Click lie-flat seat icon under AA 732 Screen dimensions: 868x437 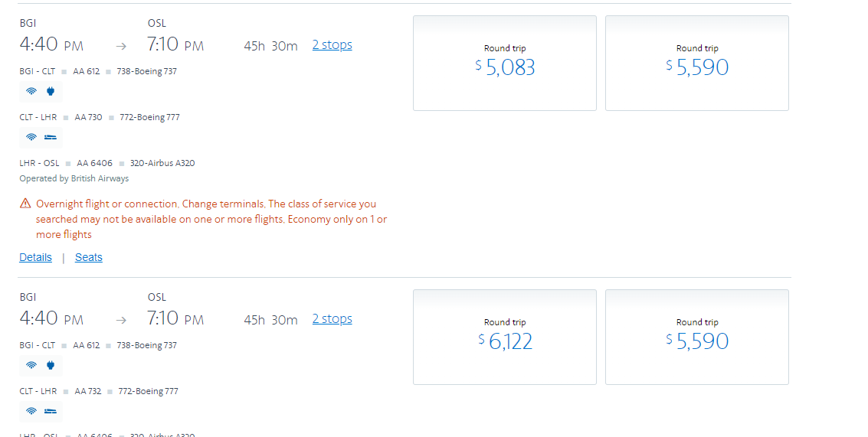51,411
